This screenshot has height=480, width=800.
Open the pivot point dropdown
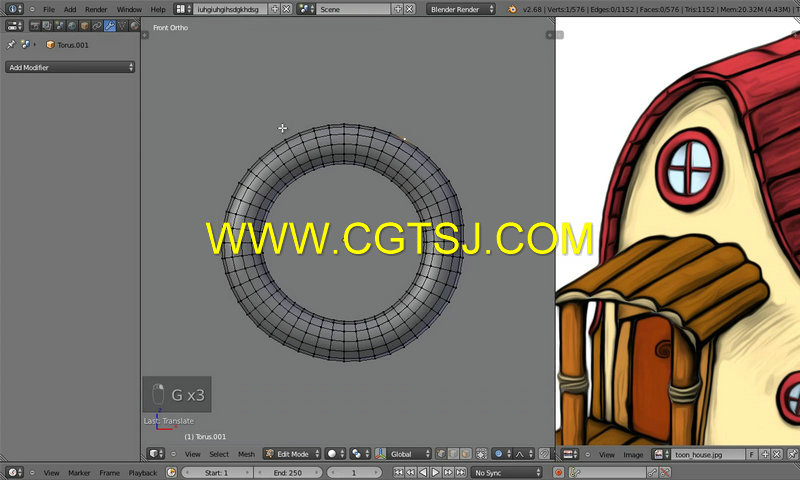point(360,453)
